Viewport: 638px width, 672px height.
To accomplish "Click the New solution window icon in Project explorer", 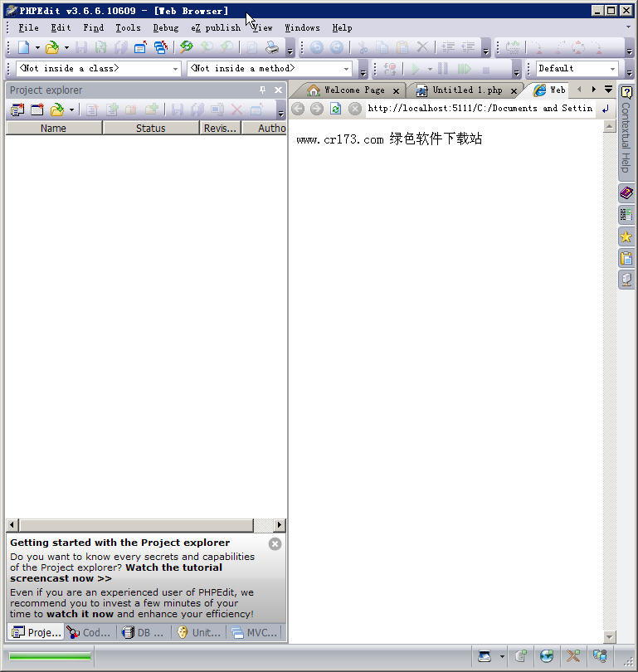I will [37, 110].
